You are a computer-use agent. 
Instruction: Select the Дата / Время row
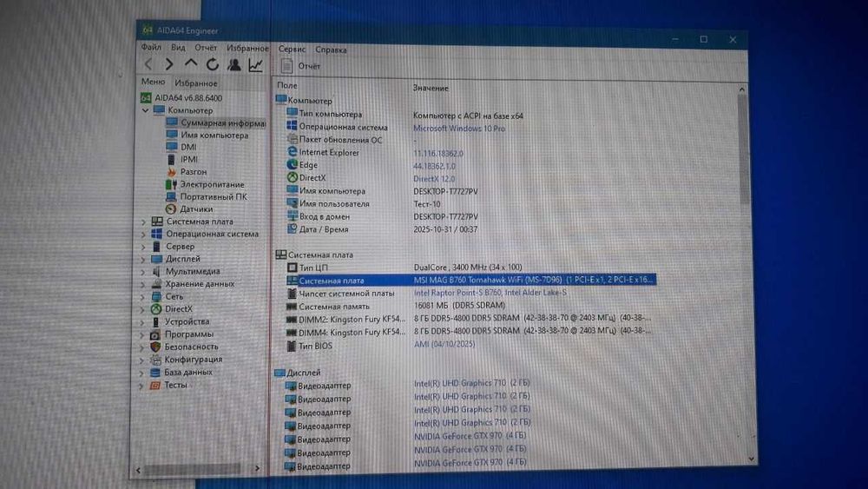click(x=382, y=229)
